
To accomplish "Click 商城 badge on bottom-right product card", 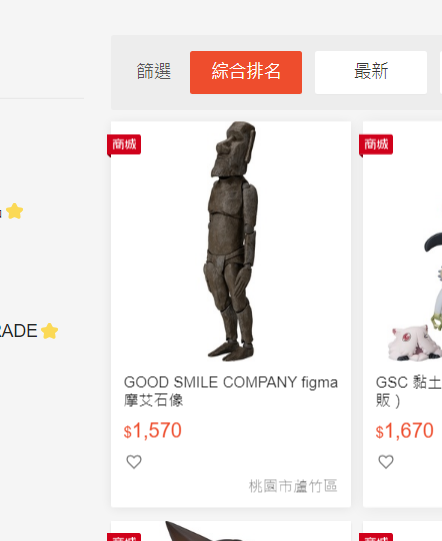I will 376,537.
